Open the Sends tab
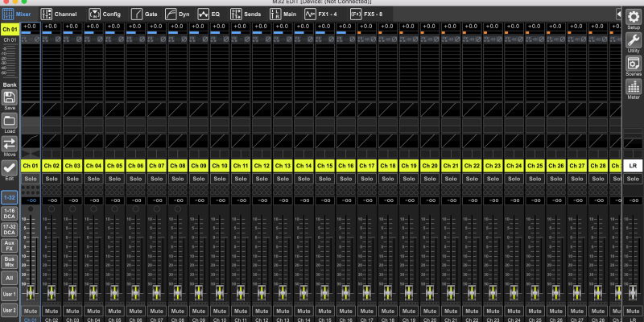 coord(245,14)
